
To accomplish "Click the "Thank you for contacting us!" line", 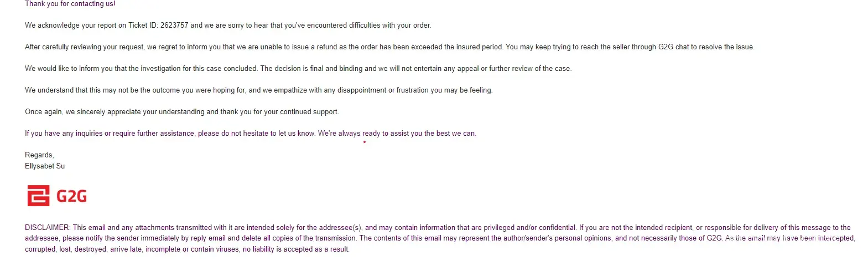I will (70, 4).
